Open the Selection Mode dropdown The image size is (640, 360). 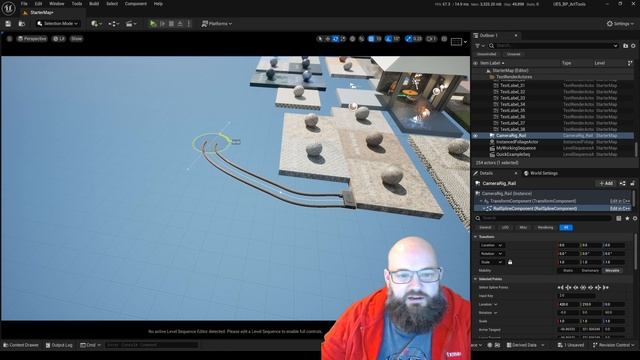click(58, 24)
